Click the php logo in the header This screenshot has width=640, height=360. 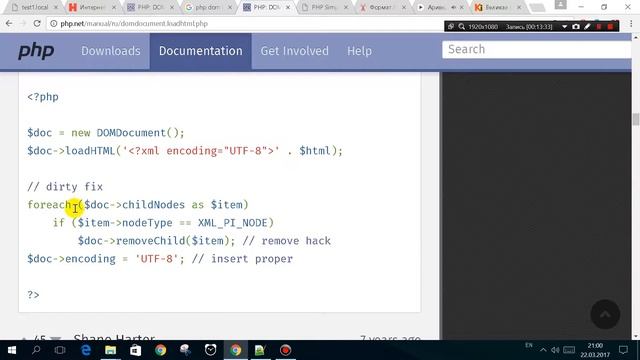[x=36, y=51]
